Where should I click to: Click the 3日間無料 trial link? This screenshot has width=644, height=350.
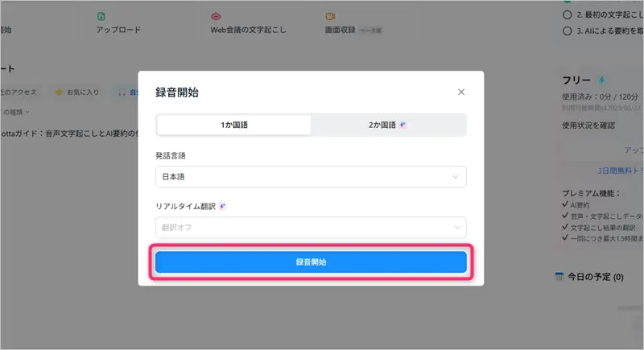[x=620, y=171]
